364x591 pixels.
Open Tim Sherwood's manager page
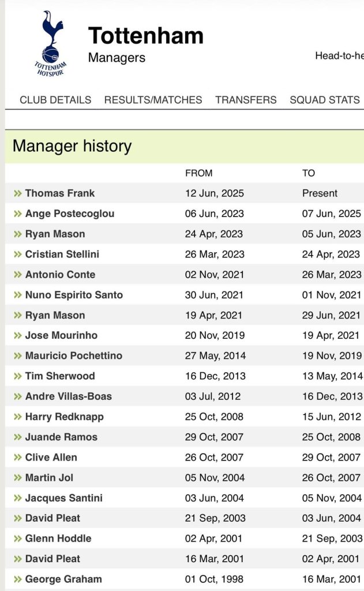(x=60, y=376)
